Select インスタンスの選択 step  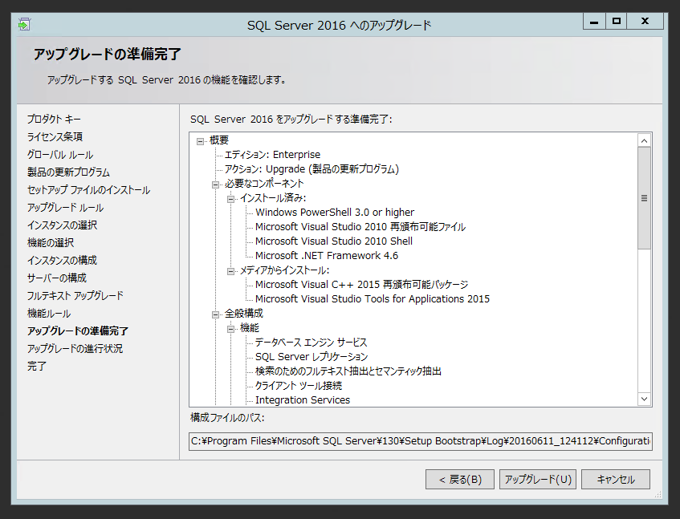[62, 225]
